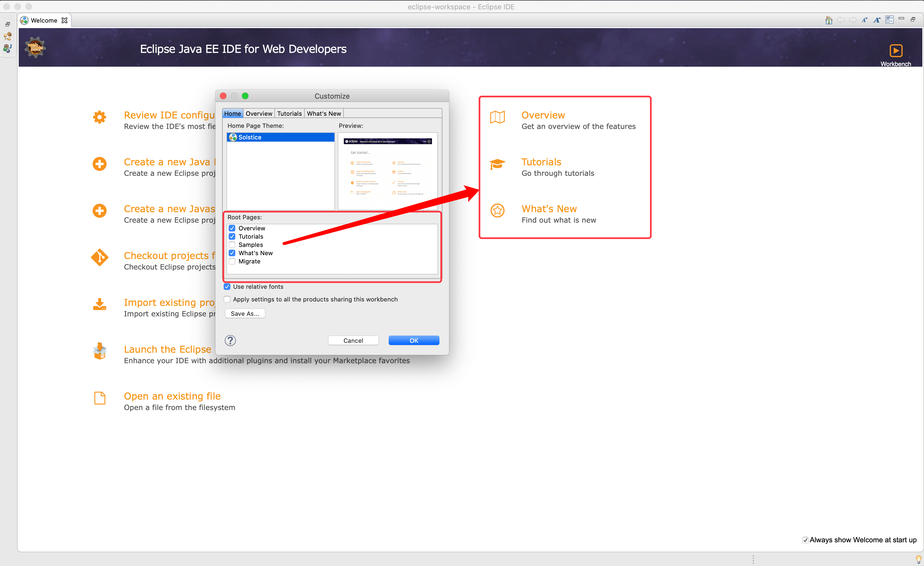Click the What's New star icon

pyautogui.click(x=497, y=211)
